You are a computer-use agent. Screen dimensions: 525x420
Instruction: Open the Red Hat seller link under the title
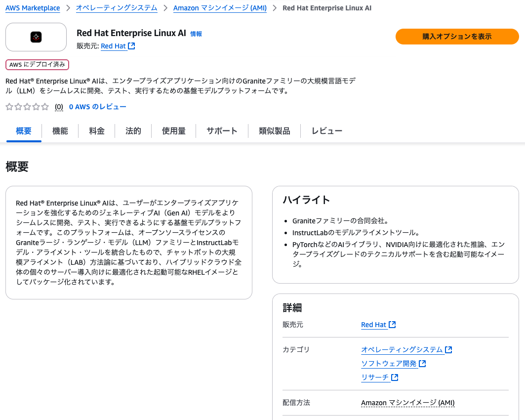point(113,46)
